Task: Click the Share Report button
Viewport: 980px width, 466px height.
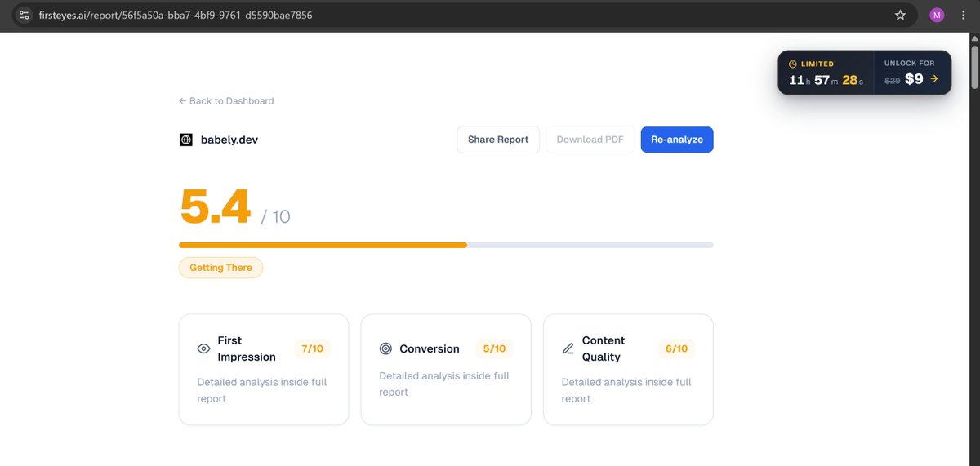Action: (498, 140)
